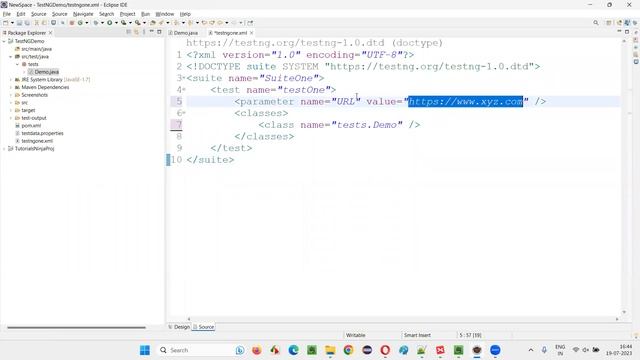The height and width of the screenshot is (360, 640).
Task: Click the search magnifier icon at toolbar right
Action: pyautogui.click(x=596, y=23)
